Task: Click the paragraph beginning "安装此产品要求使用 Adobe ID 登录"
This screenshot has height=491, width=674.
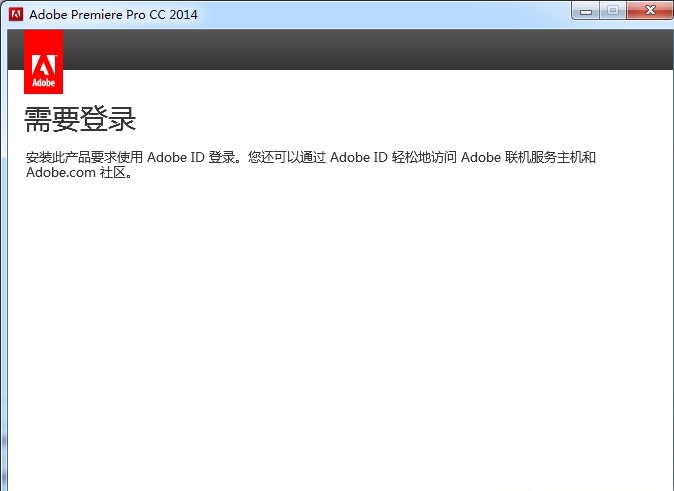Action: coord(311,165)
